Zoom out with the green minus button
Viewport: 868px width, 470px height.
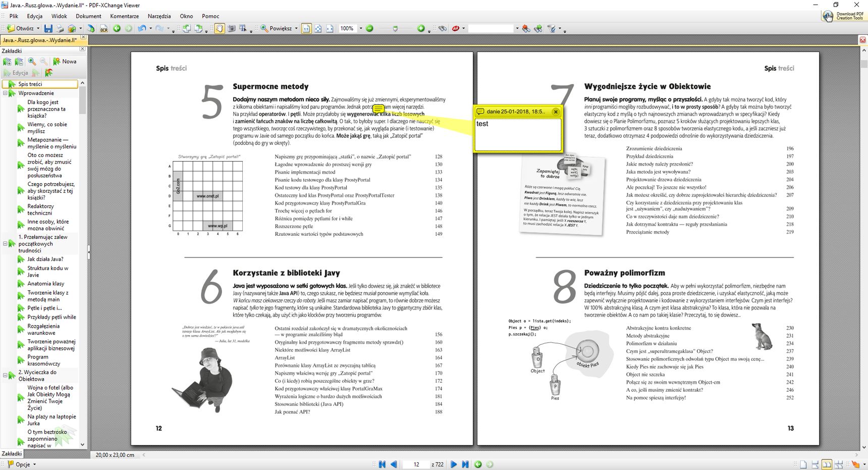point(369,28)
